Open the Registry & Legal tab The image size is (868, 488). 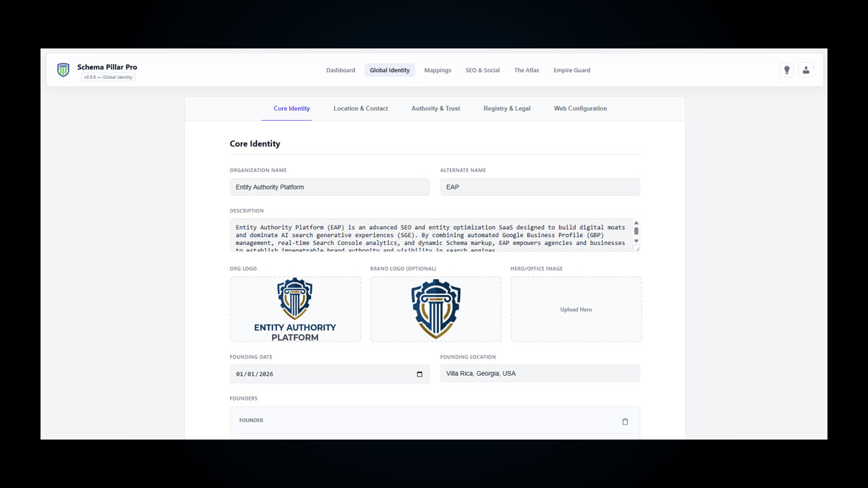point(506,108)
